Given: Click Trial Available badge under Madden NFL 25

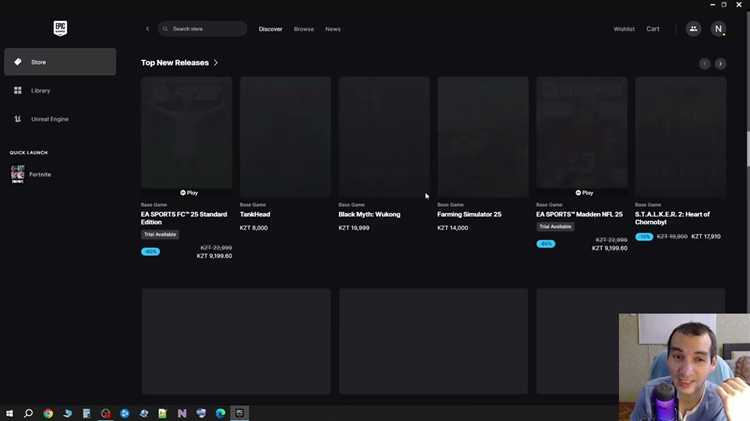Looking at the screenshot, I should pyautogui.click(x=555, y=226).
